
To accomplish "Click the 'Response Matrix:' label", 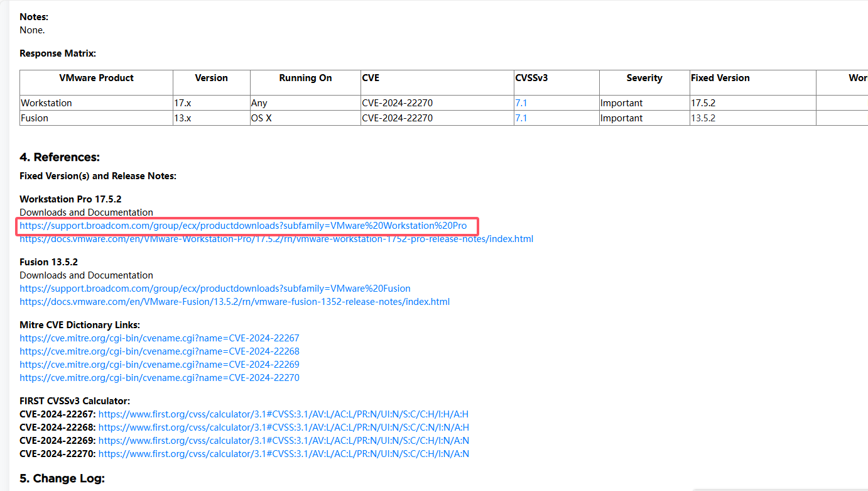I will (58, 53).
